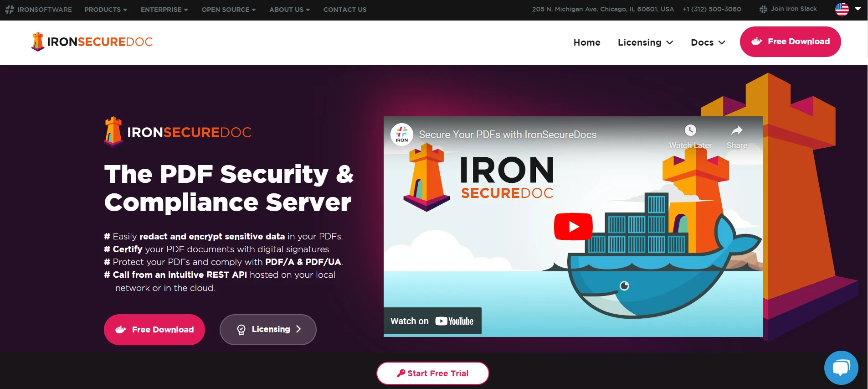868x389 pixels.
Task: Expand the Enterprise dropdown menu
Action: [x=164, y=10]
